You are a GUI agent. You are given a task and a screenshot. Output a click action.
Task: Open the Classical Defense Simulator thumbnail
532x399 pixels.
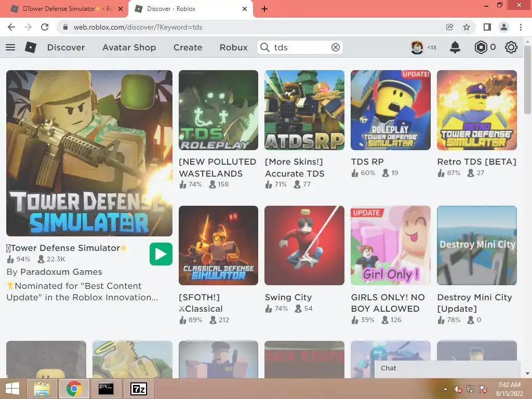click(219, 245)
